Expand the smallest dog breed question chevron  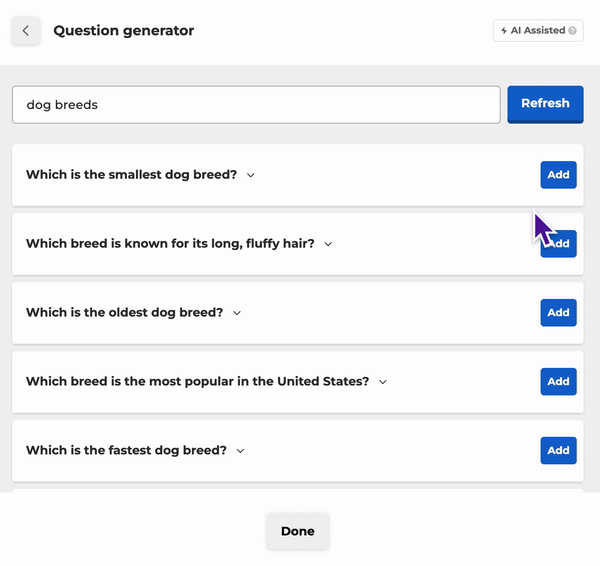coord(251,175)
